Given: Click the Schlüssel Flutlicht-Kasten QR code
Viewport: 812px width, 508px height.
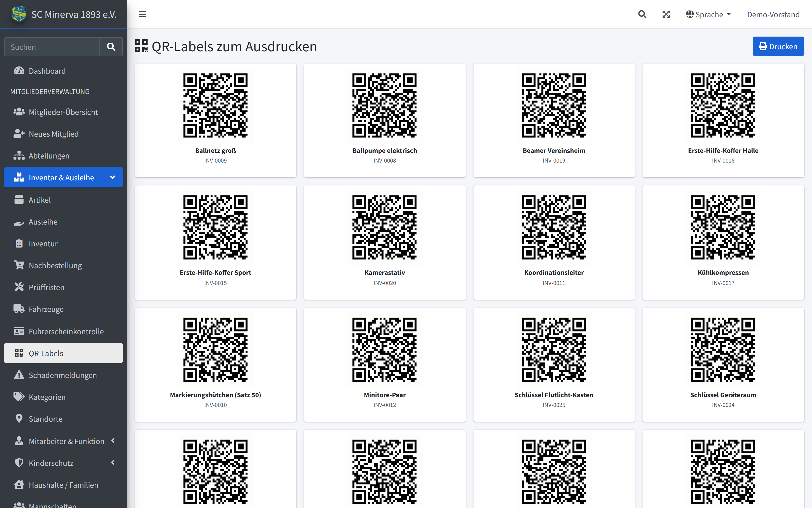Looking at the screenshot, I should (x=554, y=350).
